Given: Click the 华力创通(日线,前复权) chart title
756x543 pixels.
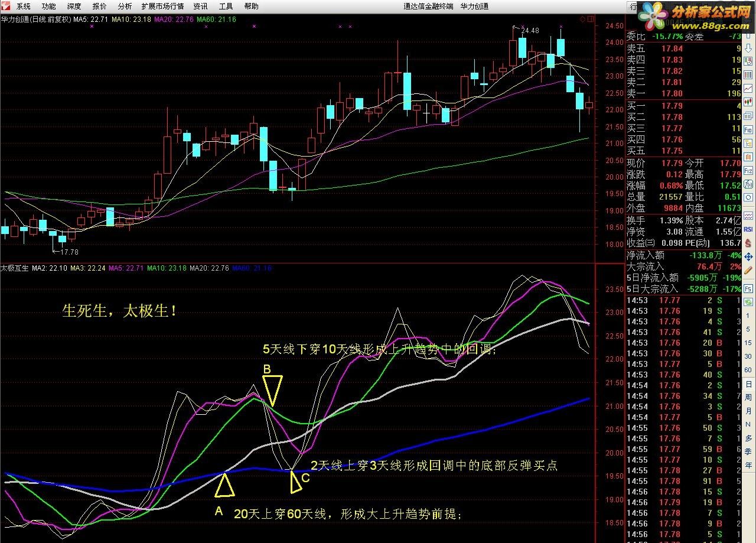Looking at the screenshot, I should point(35,19).
